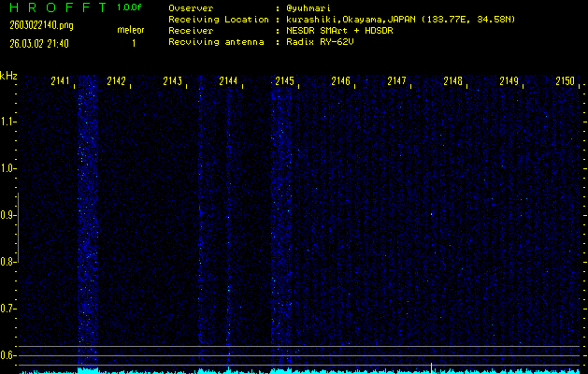The width and height of the screenshot is (588, 374).
Task: Click the Recviving antenna label
Action: pos(216,42)
